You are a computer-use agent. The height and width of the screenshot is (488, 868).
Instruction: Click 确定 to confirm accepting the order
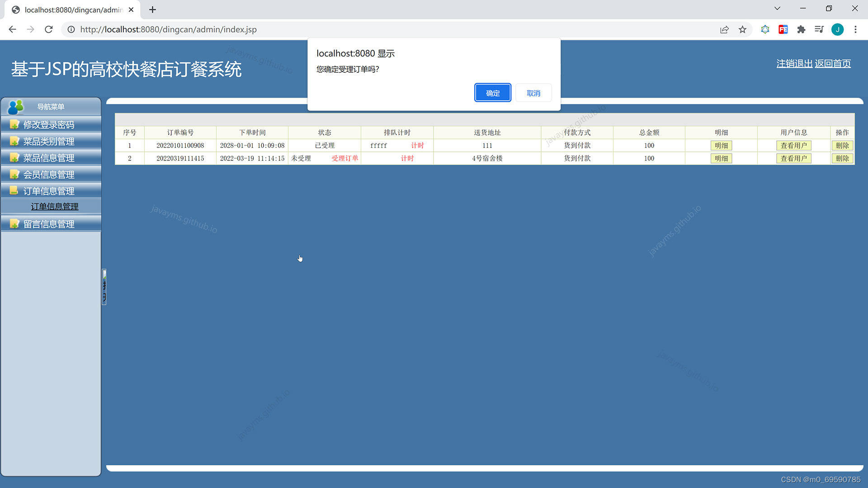(x=493, y=93)
